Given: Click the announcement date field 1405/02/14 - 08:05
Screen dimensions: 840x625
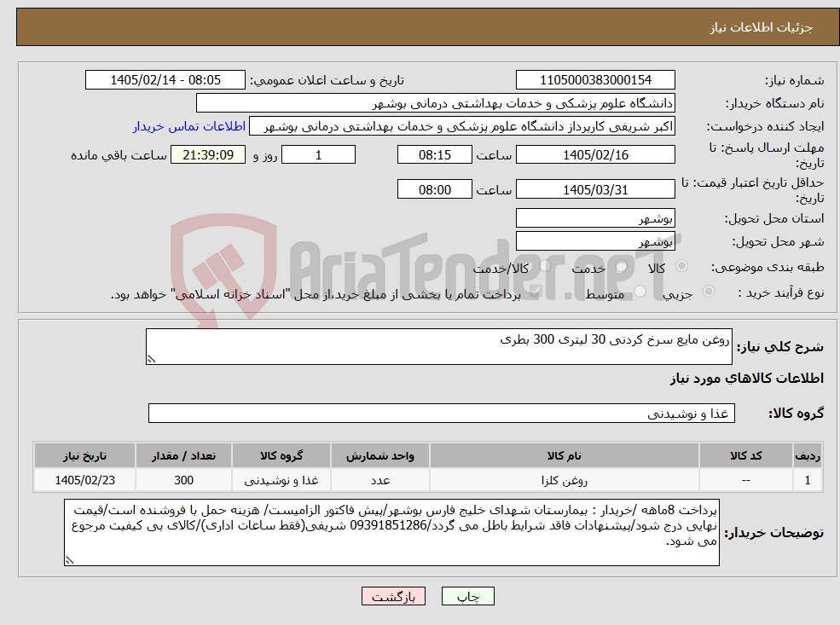Looking at the screenshot, I should (x=165, y=80).
